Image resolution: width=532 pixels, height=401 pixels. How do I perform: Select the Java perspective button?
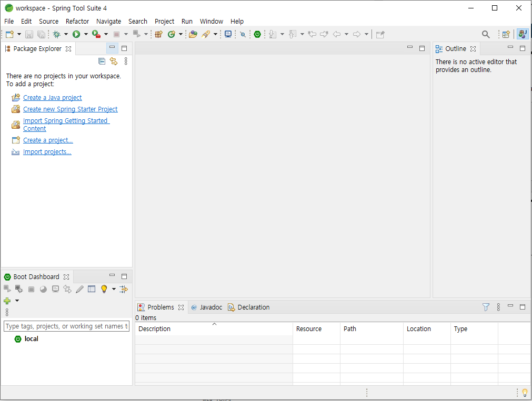coord(523,34)
